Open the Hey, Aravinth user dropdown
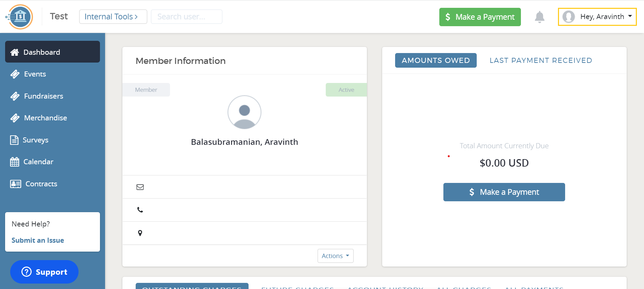Screen dimensions: 644x289 pos(597,17)
